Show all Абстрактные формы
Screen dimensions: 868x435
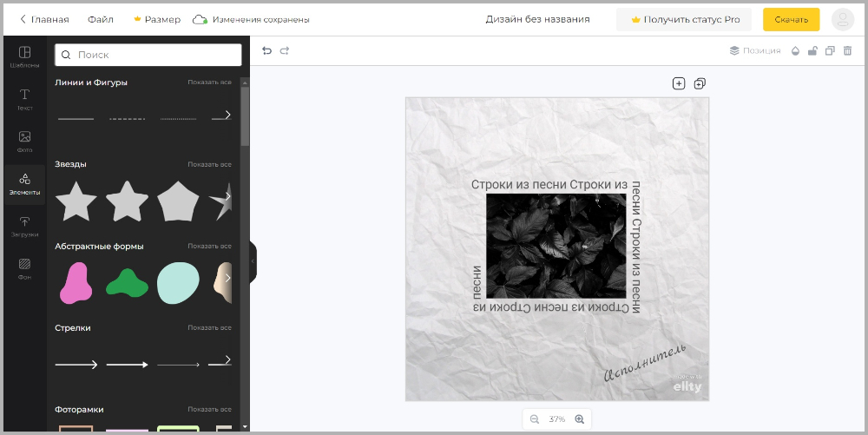[209, 246]
